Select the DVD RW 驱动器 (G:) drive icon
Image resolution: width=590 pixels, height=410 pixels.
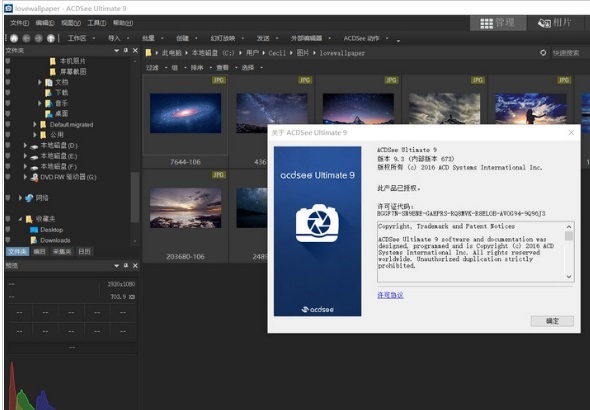click(34, 177)
